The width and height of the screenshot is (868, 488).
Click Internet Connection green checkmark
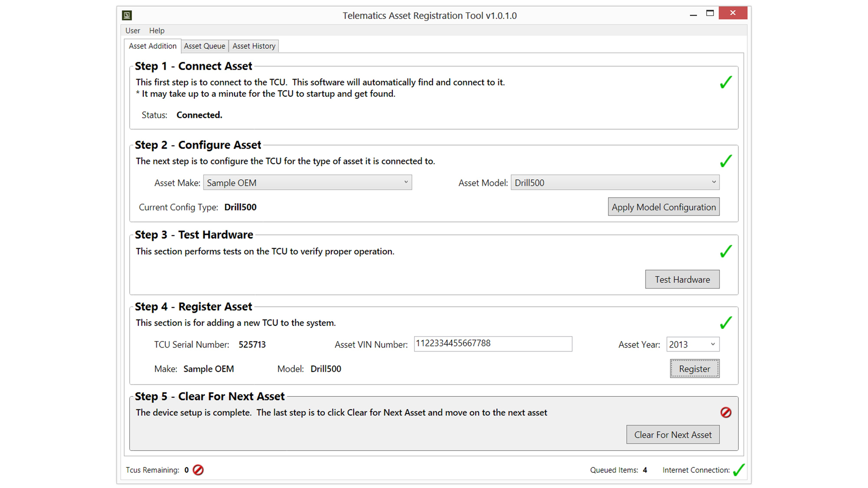739,470
